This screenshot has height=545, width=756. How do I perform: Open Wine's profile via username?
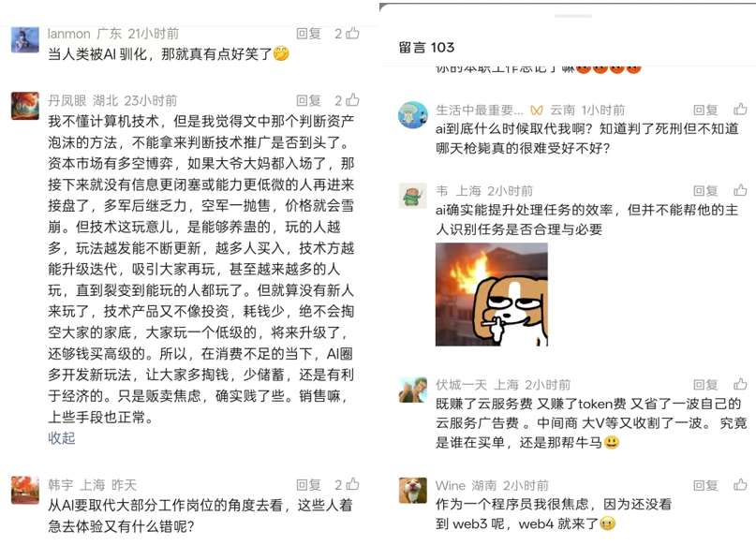click(451, 485)
